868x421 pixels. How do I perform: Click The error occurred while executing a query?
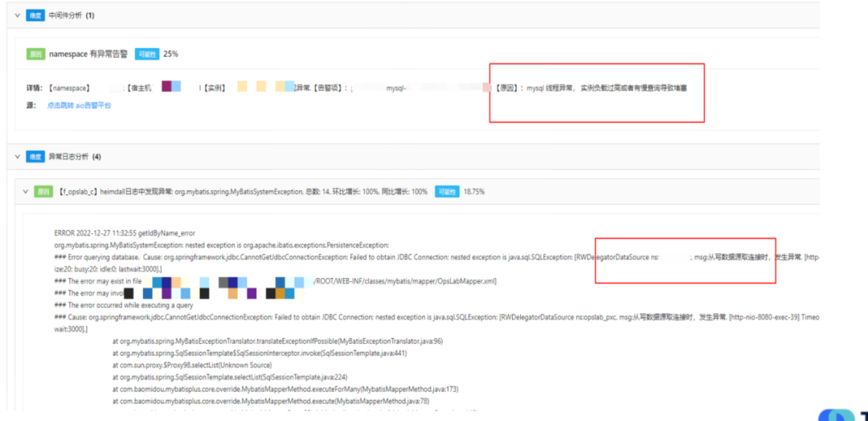(124, 305)
